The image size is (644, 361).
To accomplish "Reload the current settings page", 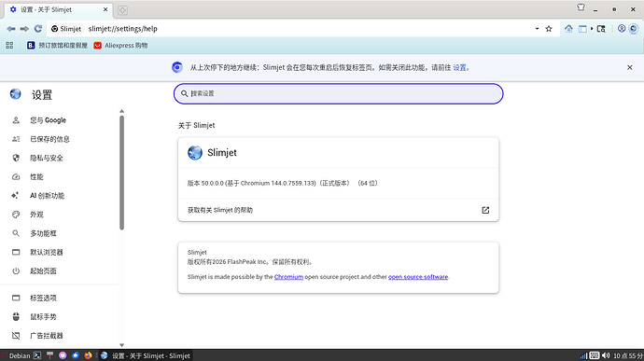I will [38, 29].
